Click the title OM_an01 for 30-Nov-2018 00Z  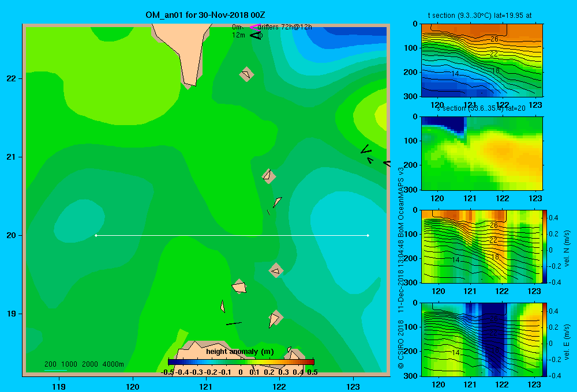pyautogui.click(x=205, y=15)
